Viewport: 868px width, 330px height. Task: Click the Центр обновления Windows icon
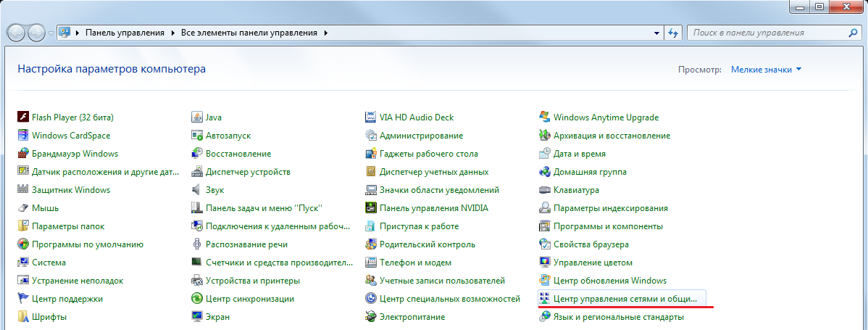pyautogui.click(x=544, y=281)
